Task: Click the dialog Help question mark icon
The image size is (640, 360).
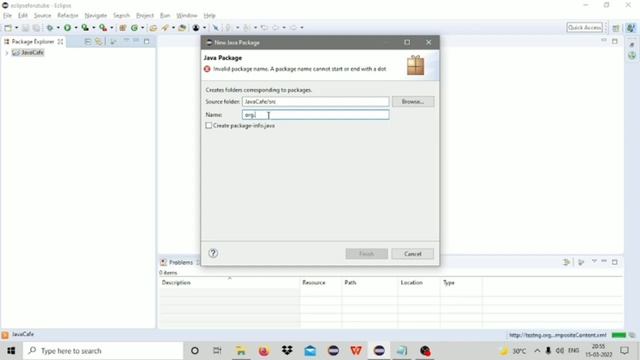Action: (213, 253)
